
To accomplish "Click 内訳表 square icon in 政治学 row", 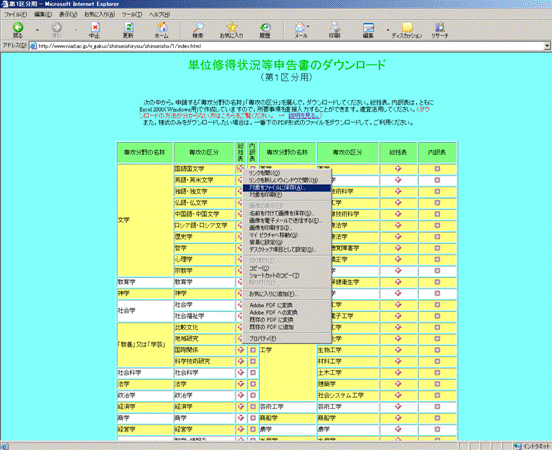I will 253,395.
